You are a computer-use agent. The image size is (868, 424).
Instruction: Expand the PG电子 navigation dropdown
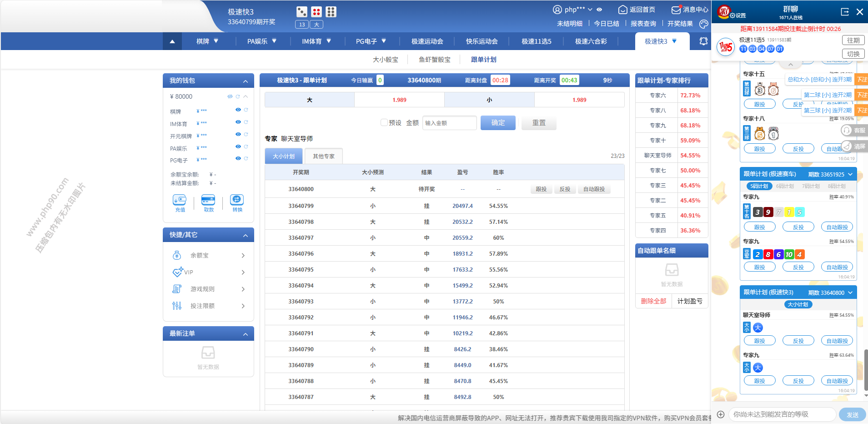pyautogui.click(x=371, y=41)
